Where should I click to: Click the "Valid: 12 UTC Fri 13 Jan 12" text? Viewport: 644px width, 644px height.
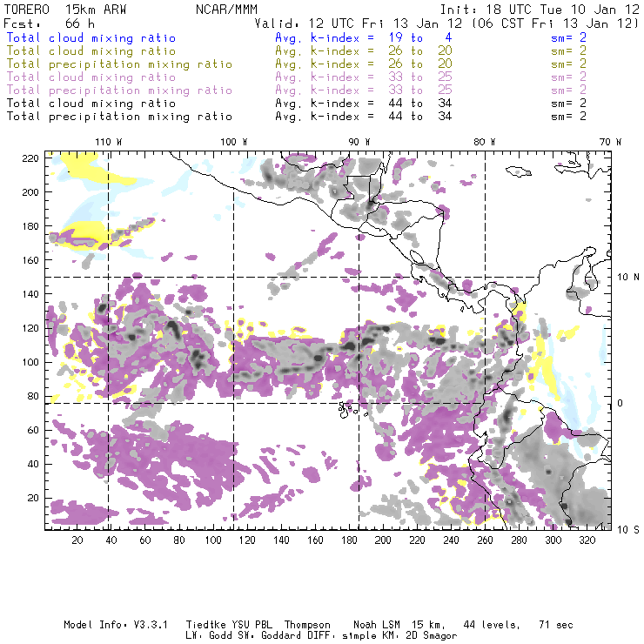(359, 23)
